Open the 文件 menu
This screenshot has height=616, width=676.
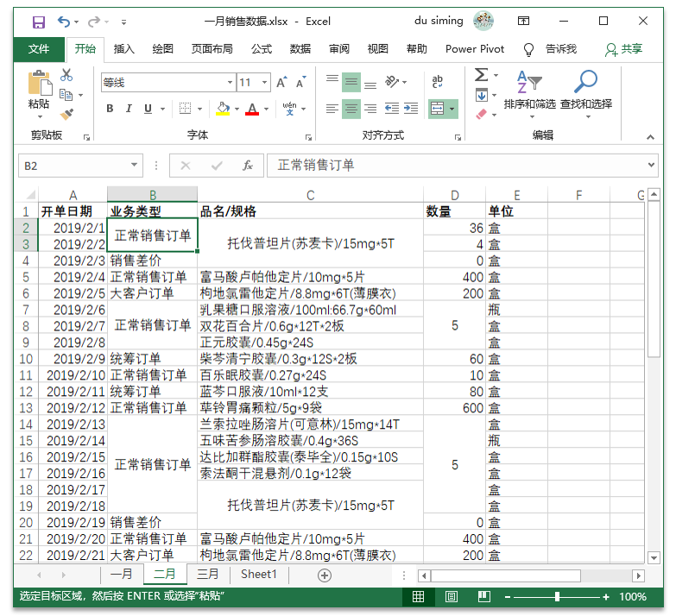[x=39, y=49]
